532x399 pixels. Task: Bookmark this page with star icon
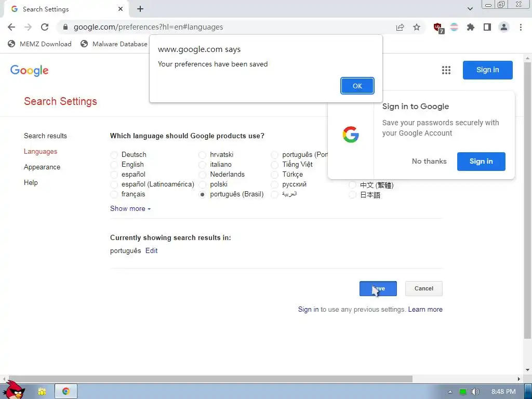417,27
